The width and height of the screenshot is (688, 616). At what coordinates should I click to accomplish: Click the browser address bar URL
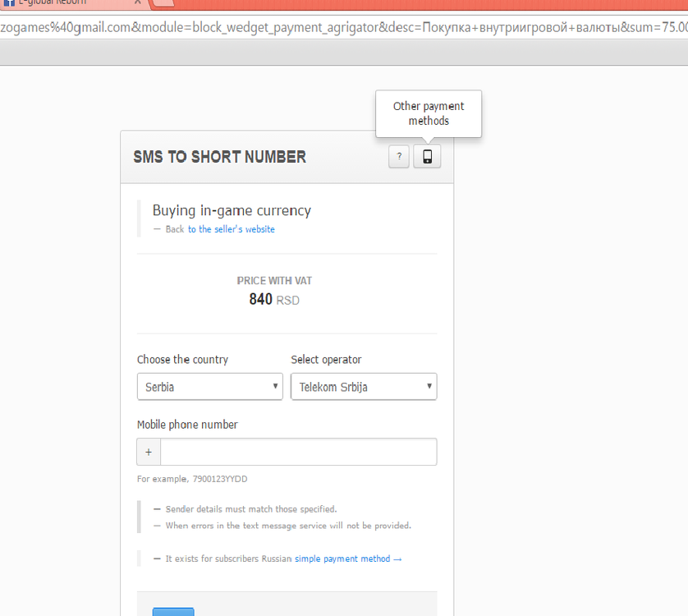tap(344, 27)
